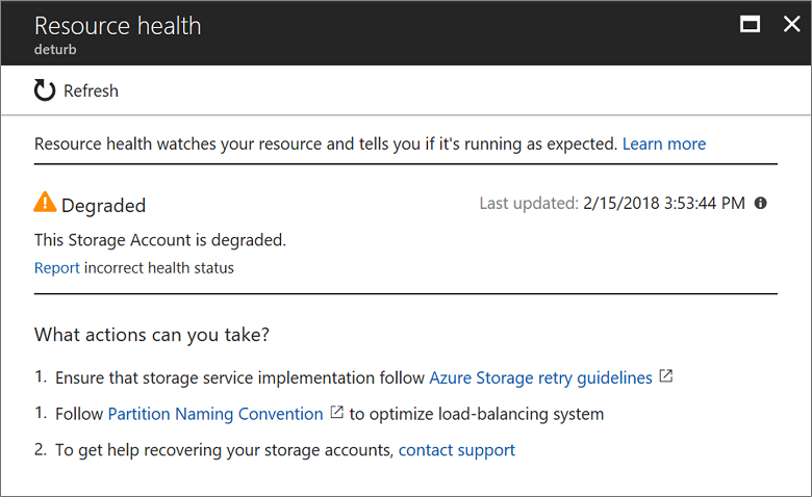The height and width of the screenshot is (497, 812).
Task: Maximize the Resource health blade
Action: tap(750, 25)
